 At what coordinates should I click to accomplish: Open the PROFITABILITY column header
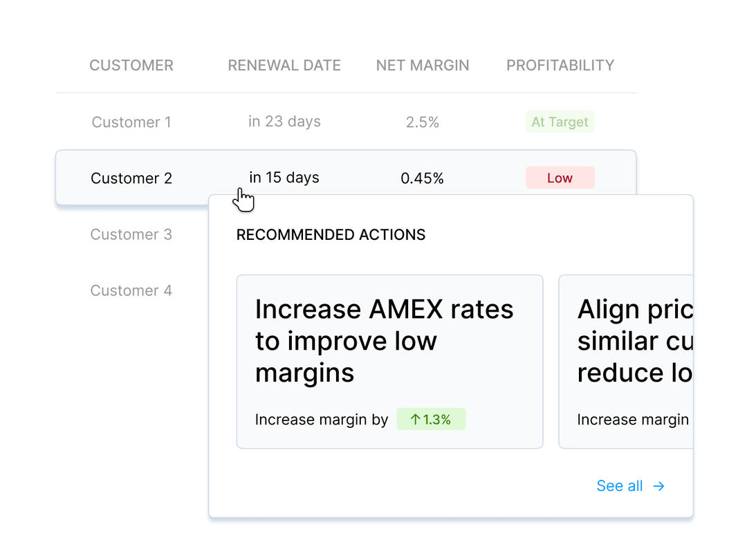point(560,65)
